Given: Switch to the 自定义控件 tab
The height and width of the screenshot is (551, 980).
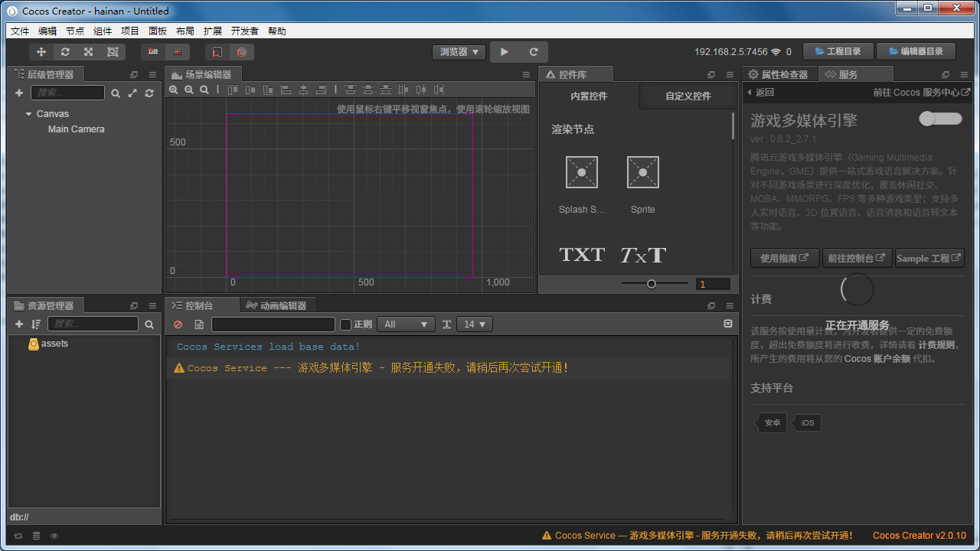Looking at the screenshot, I should (x=688, y=96).
